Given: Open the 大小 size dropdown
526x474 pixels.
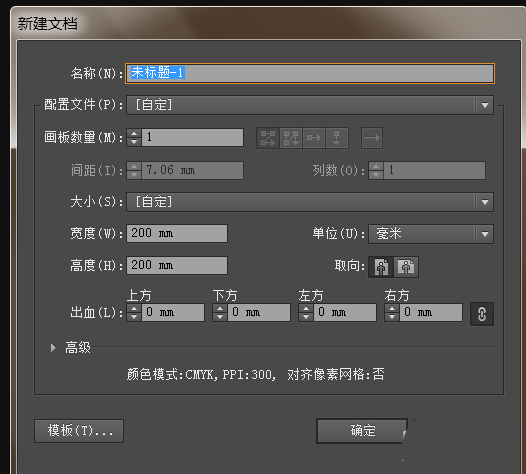Looking at the screenshot, I should click(x=310, y=202).
